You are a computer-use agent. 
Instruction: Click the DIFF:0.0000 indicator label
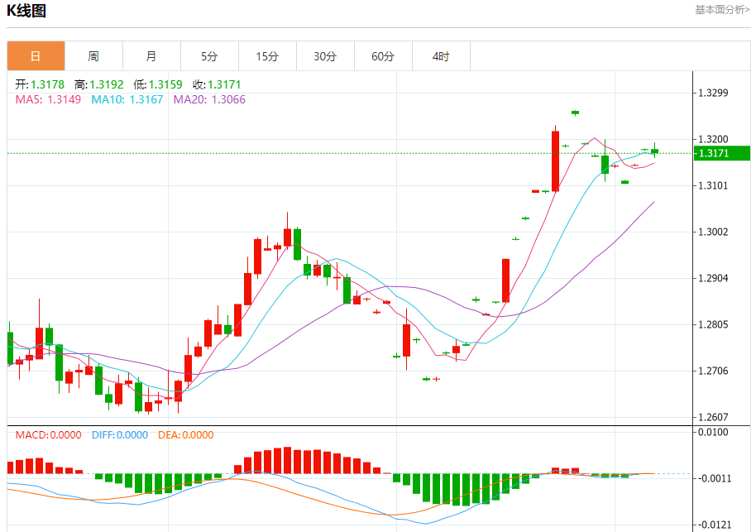pos(120,435)
